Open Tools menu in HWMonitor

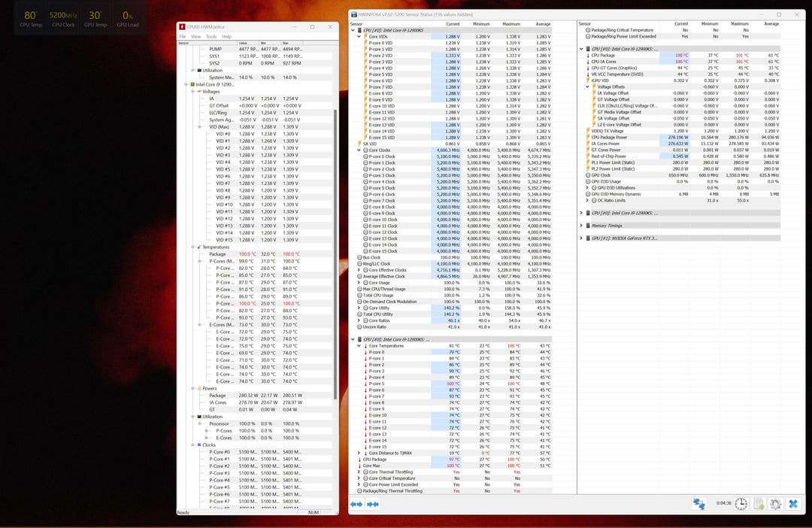click(211, 37)
